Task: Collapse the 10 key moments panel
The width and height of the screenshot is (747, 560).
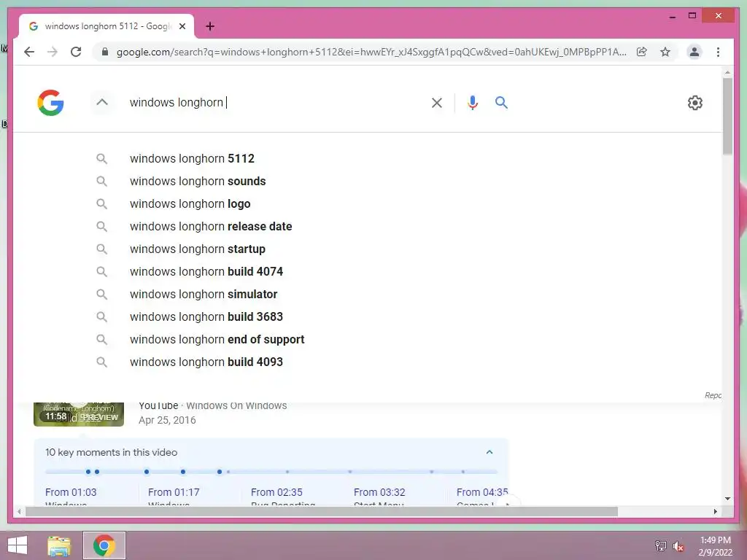Action: click(x=489, y=452)
